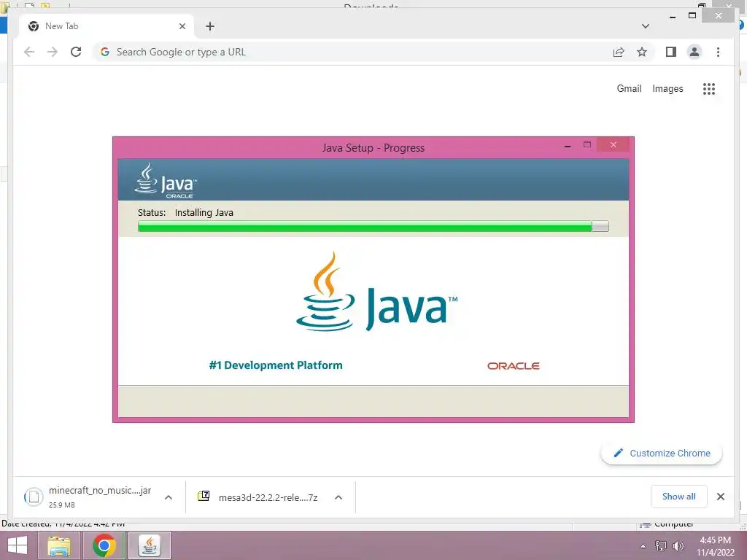Open the volume speaker tray icon
747x560 pixels.
pyautogui.click(x=678, y=546)
